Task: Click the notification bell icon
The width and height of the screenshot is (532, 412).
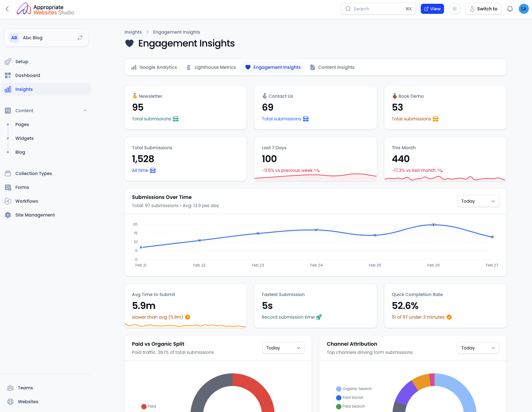Action: pos(510,9)
